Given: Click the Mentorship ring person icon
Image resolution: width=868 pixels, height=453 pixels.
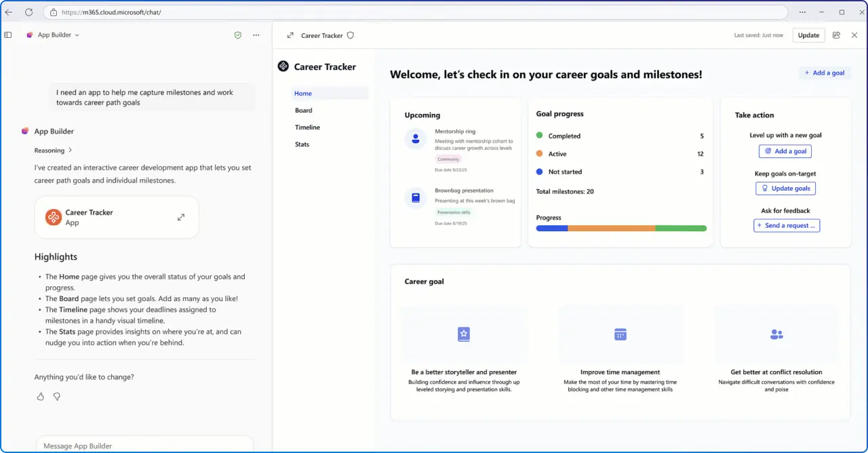Looking at the screenshot, I should click(x=415, y=138).
